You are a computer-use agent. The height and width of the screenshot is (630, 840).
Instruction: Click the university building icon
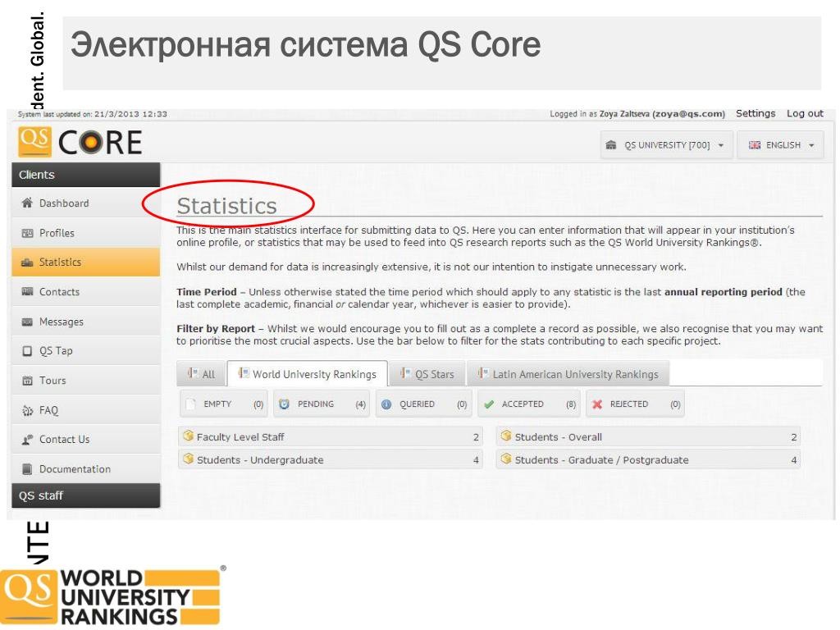pos(610,145)
